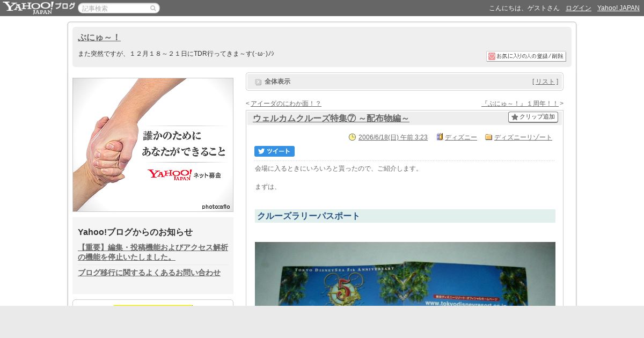Click the blog description about TDR
Viewport: 644px width, 338px height.
click(x=176, y=54)
